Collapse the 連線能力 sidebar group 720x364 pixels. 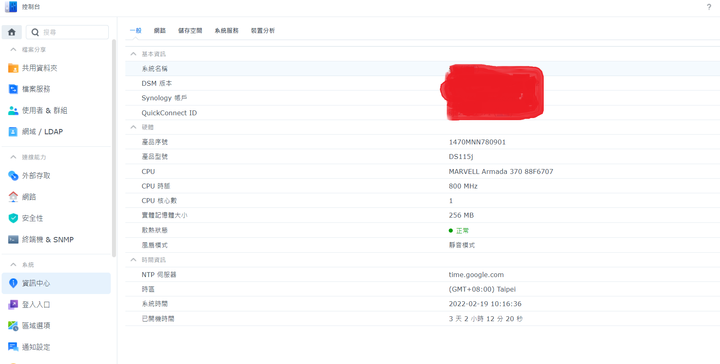pos(13,157)
